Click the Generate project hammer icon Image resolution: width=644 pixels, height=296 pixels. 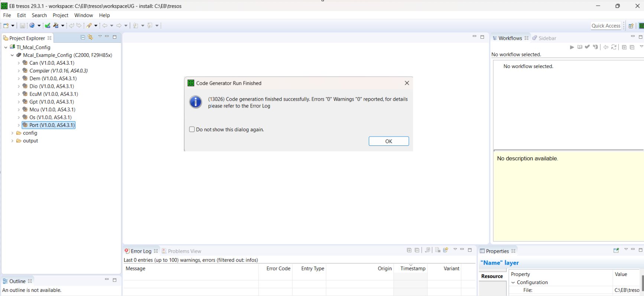(x=56, y=26)
